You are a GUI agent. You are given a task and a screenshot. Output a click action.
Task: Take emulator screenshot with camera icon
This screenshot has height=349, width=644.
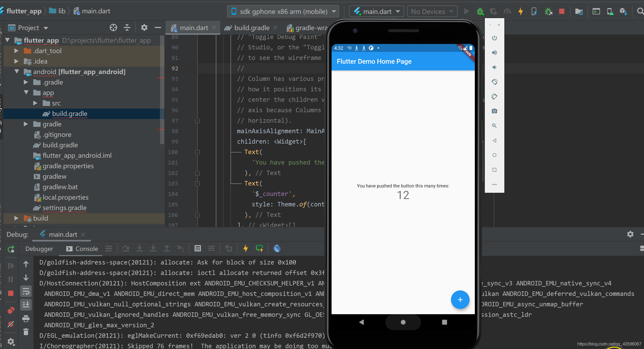pyautogui.click(x=494, y=111)
